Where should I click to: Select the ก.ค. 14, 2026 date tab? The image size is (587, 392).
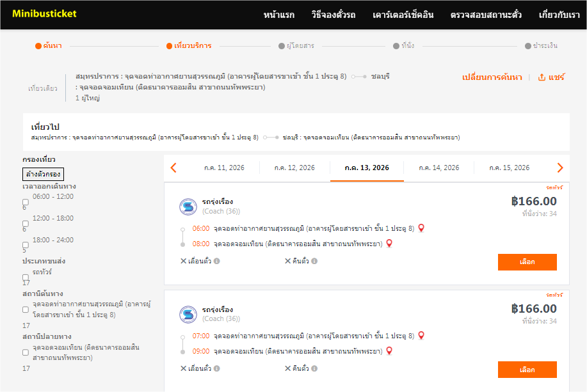(x=438, y=168)
